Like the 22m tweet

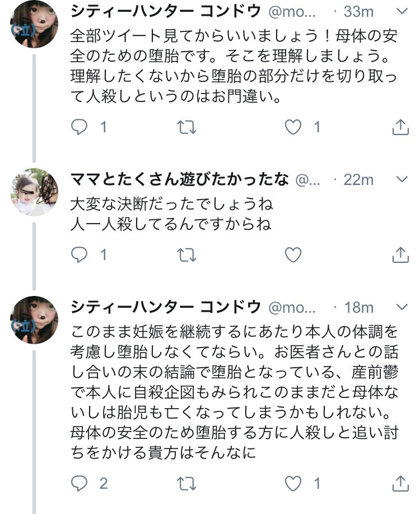293,256
